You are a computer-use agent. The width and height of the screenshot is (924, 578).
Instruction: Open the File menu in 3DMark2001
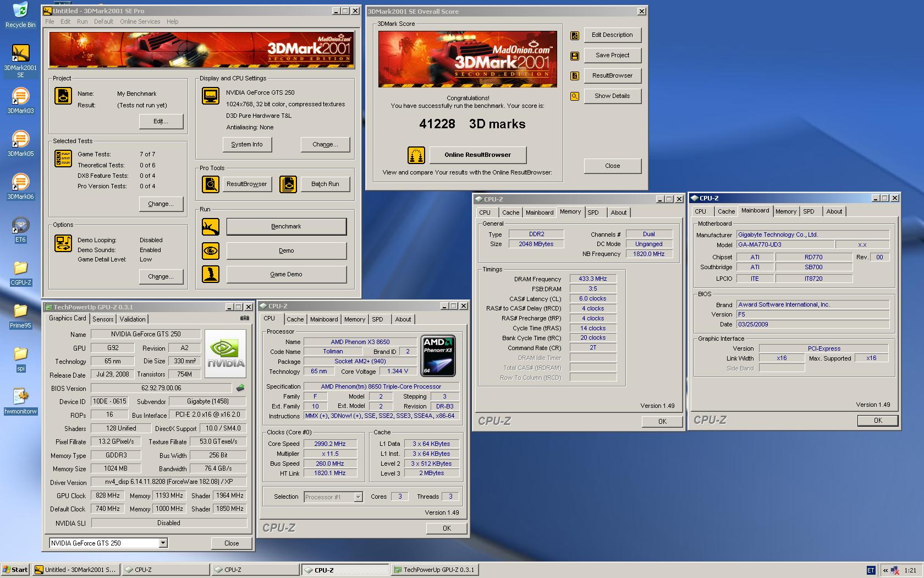coord(50,21)
